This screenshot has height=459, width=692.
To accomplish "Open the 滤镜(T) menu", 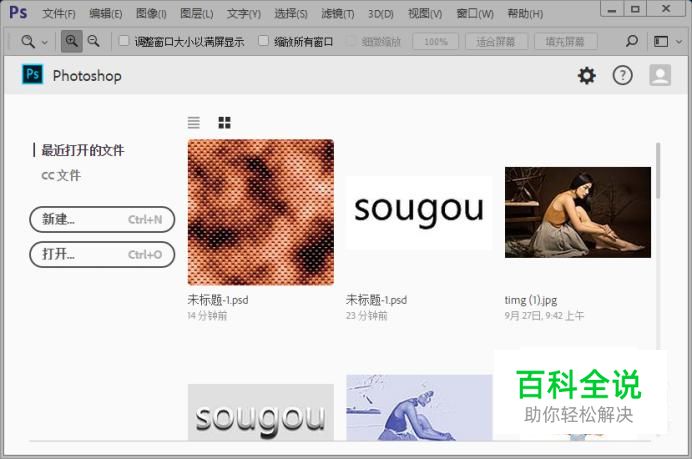I will pos(338,14).
